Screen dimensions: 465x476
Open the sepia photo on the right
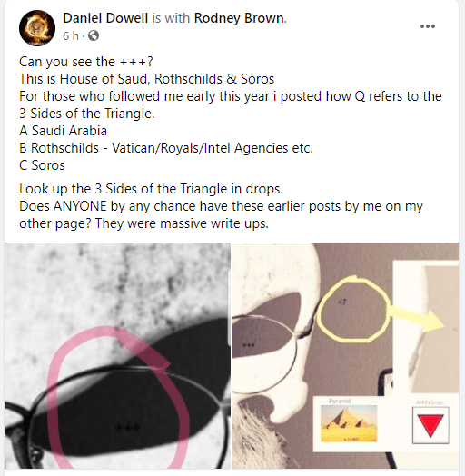(346, 355)
